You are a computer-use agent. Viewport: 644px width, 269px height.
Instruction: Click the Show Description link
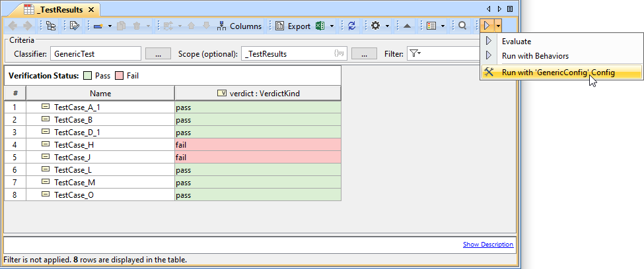coord(487,245)
